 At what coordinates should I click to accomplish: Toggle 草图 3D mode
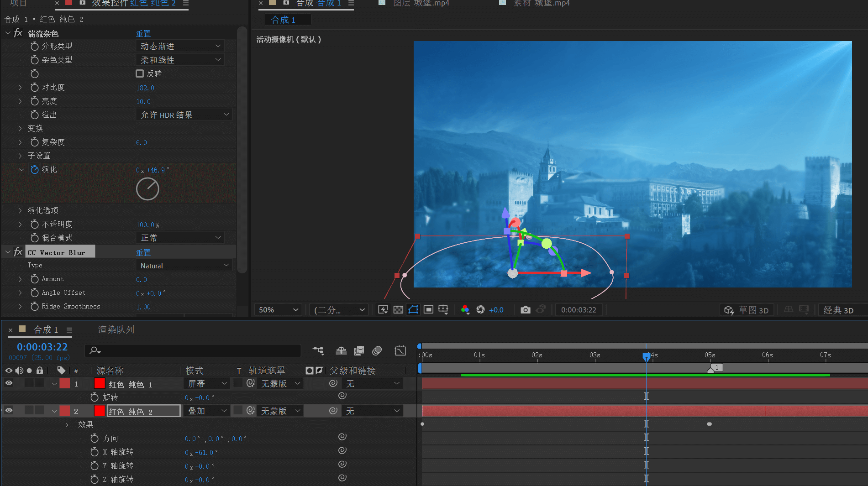click(747, 310)
